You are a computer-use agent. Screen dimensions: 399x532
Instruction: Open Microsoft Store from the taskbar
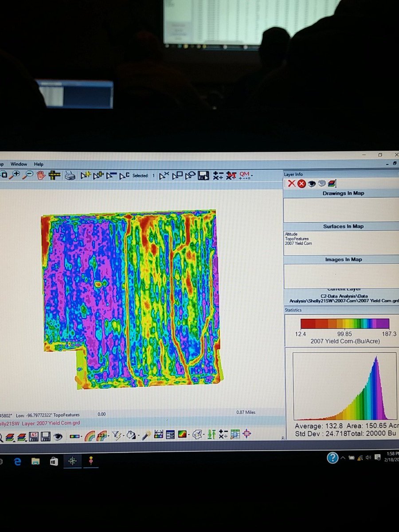click(54, 462)
